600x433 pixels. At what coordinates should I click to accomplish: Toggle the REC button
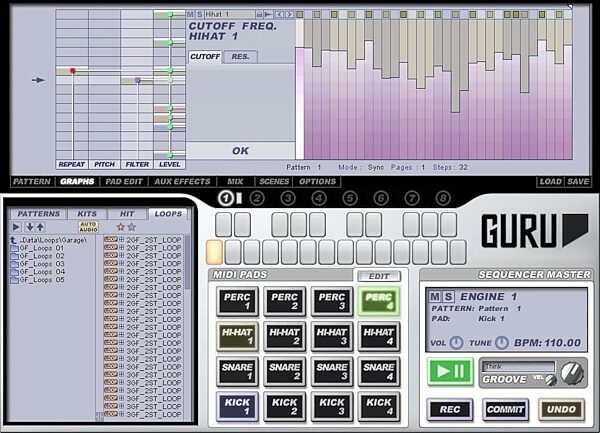450,410
